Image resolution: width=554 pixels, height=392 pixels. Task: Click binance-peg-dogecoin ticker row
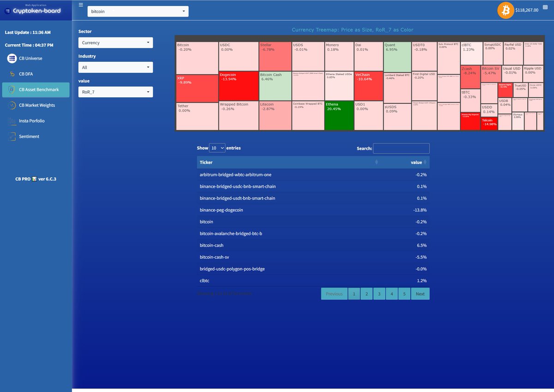coord(313,210)
